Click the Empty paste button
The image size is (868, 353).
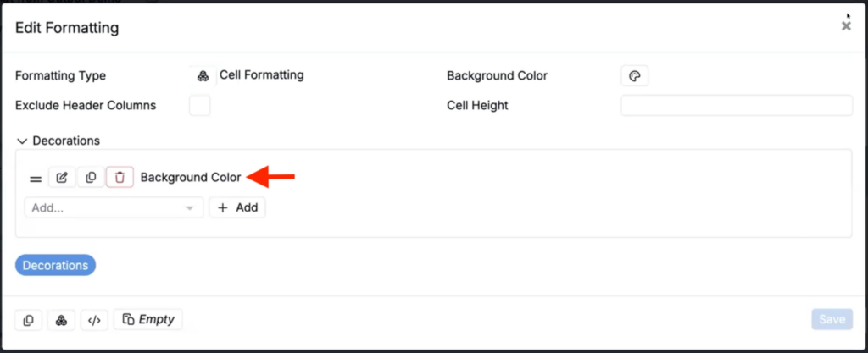(147, 319)
